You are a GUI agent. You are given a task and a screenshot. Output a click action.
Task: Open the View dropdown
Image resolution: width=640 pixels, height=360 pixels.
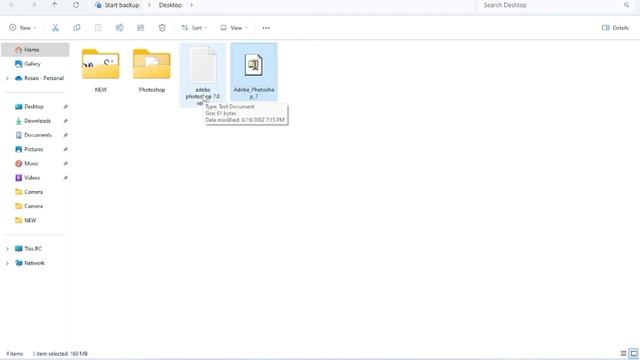coord(234,28)
